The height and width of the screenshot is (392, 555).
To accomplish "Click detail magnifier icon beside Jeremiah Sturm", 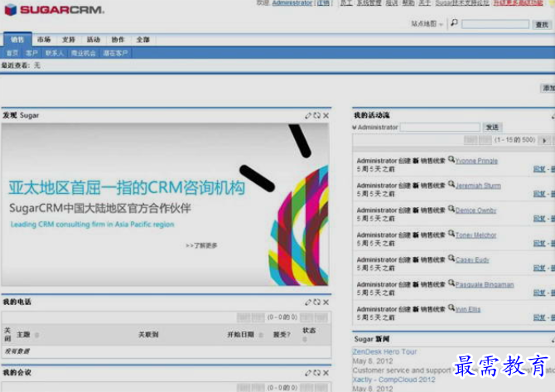I will tap(451, 184).
